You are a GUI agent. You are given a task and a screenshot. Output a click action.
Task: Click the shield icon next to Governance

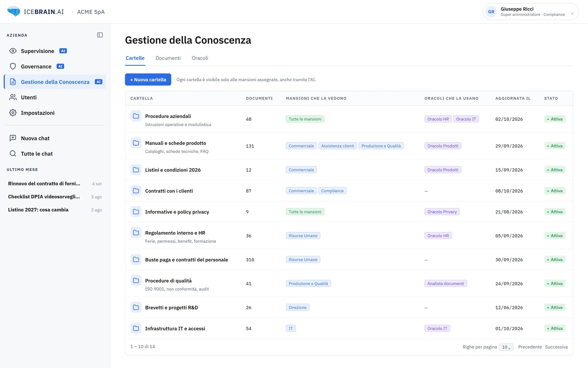(13, 66)
